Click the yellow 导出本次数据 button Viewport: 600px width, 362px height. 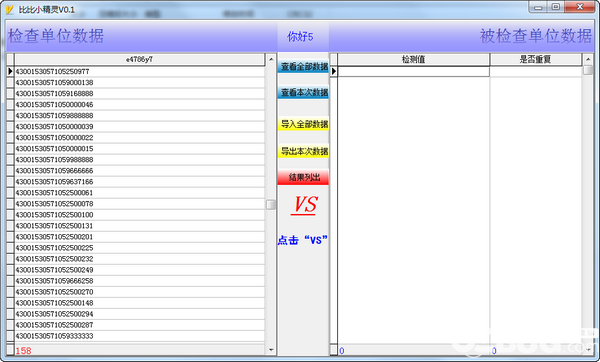(303, 151)
